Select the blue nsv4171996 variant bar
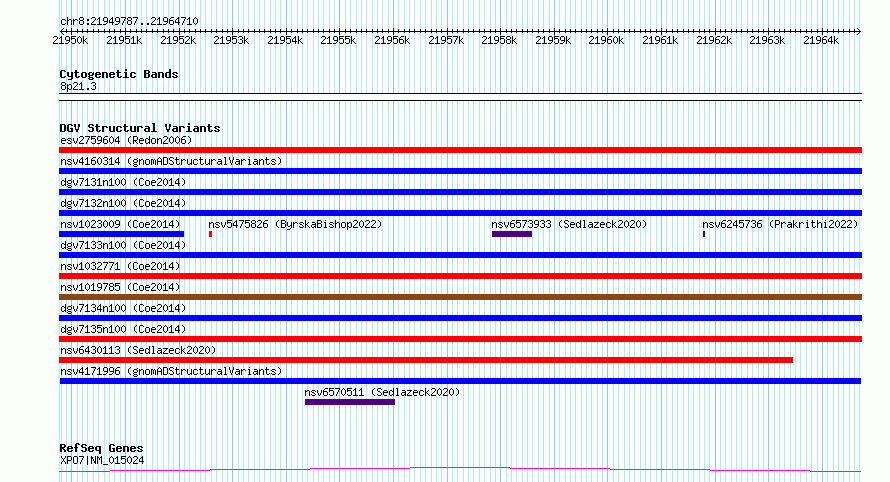This screenshot has height=482, width=890. click(x=460, y=381)
